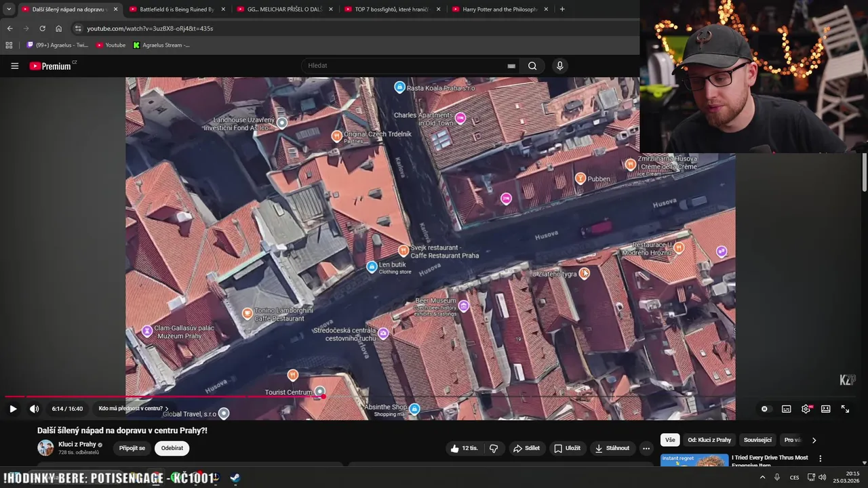
Task: Open the browser apps grid shortcut
Action: point(9,45)
